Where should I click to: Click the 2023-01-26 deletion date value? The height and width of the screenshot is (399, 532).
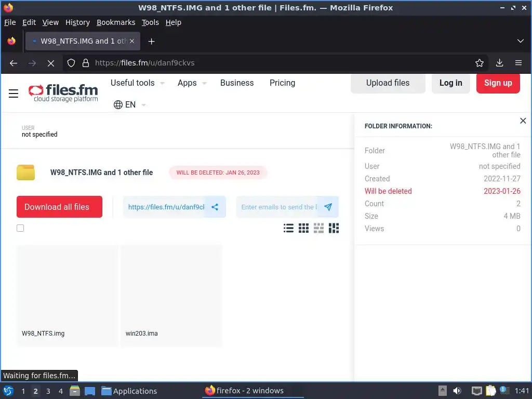(x=502, y=191)
